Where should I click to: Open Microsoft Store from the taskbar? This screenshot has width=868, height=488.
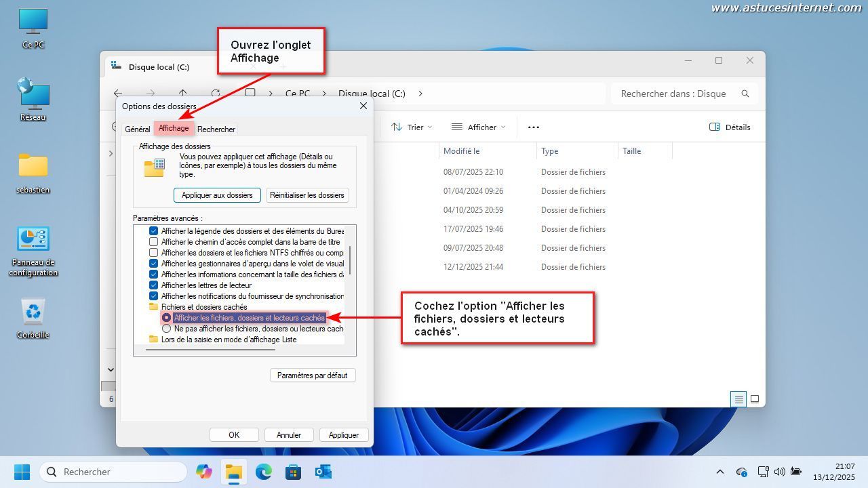[x=293, y=472]
